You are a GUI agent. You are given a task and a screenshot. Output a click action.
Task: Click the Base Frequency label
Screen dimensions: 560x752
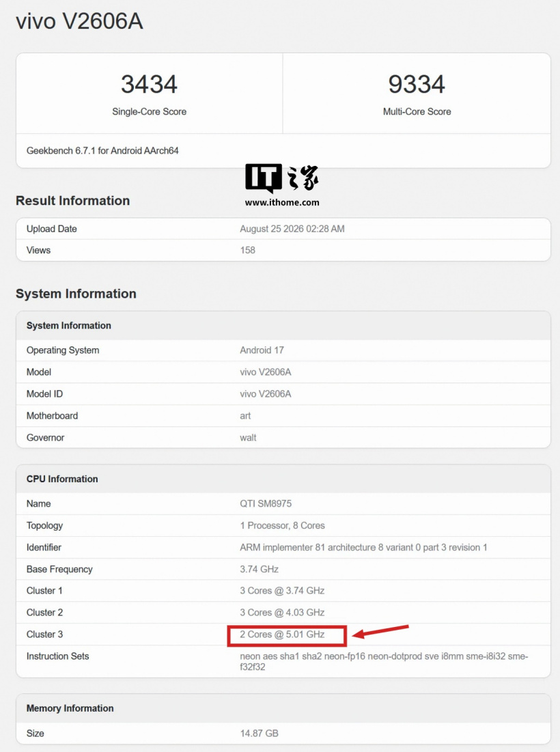[59, 569]
